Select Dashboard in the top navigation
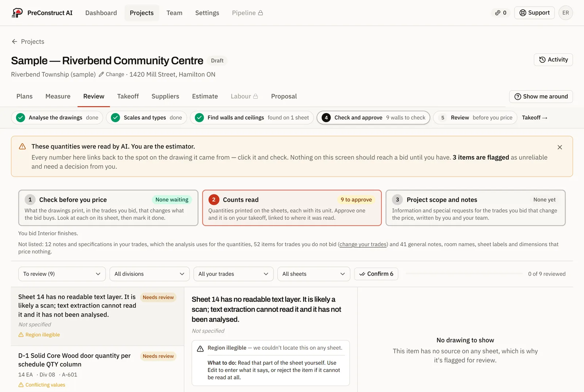 [101, 13]
